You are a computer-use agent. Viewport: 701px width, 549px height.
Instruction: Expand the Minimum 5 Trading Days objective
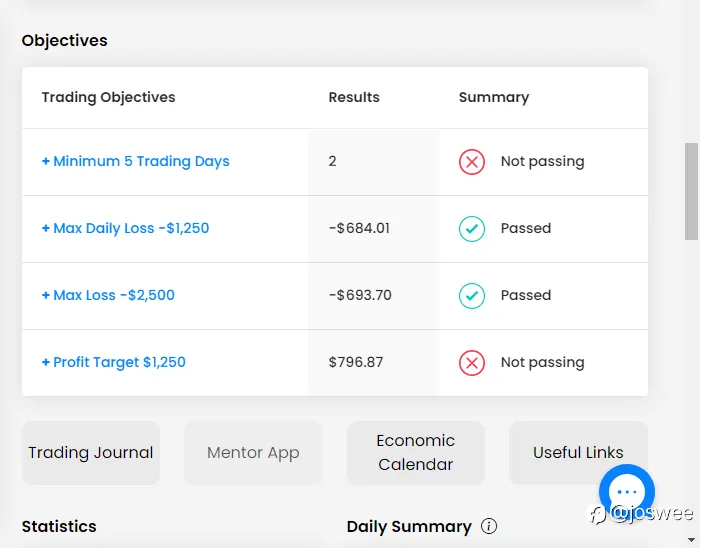pos(136,162)
